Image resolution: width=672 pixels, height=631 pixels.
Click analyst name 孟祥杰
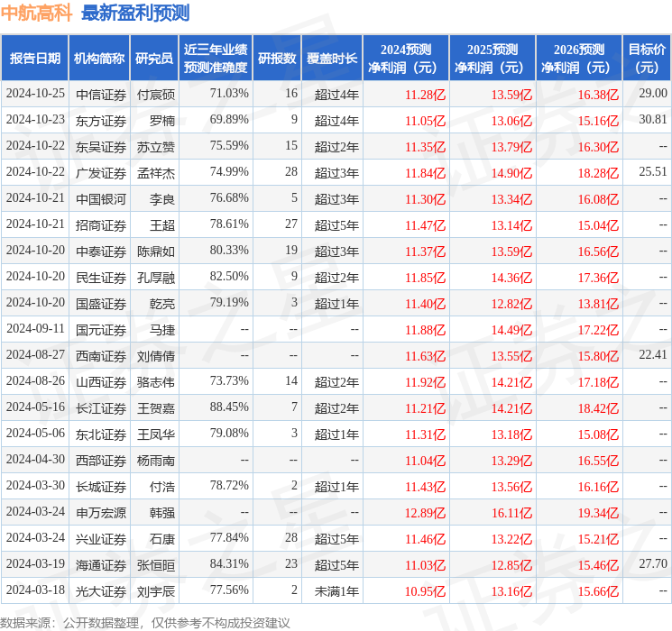click(156, 173)
